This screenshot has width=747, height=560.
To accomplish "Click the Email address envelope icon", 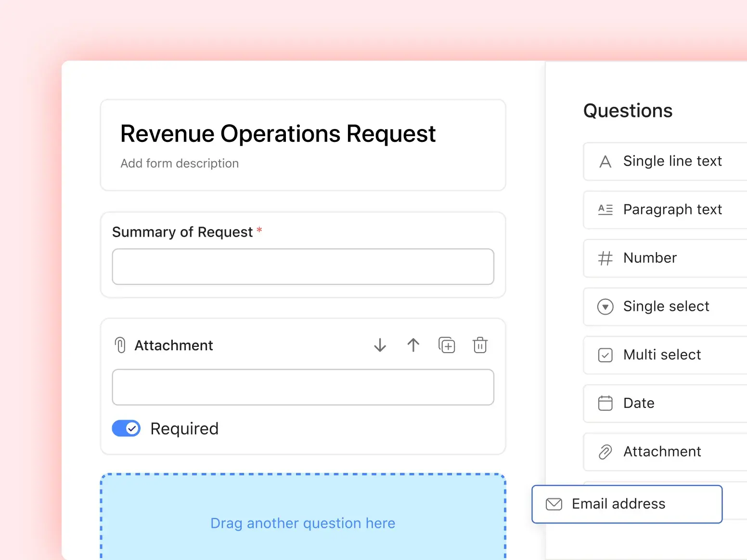I will coord(554,504).
